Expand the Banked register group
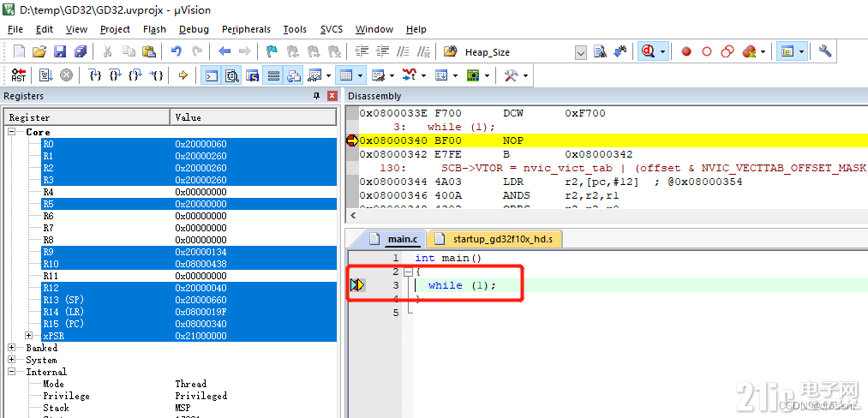The height and width of the screenshot is (418, 868). pyautogui.click(x=12, y=348)
